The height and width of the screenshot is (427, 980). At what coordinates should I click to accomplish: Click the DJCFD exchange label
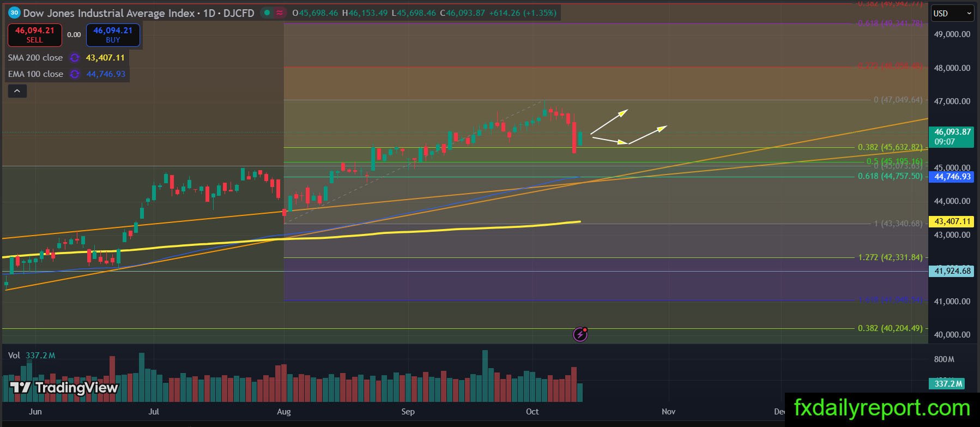point(239,13)
